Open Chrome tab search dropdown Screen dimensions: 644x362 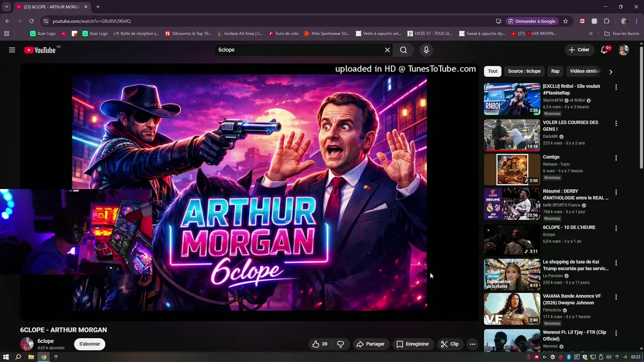tap(7, 7)
